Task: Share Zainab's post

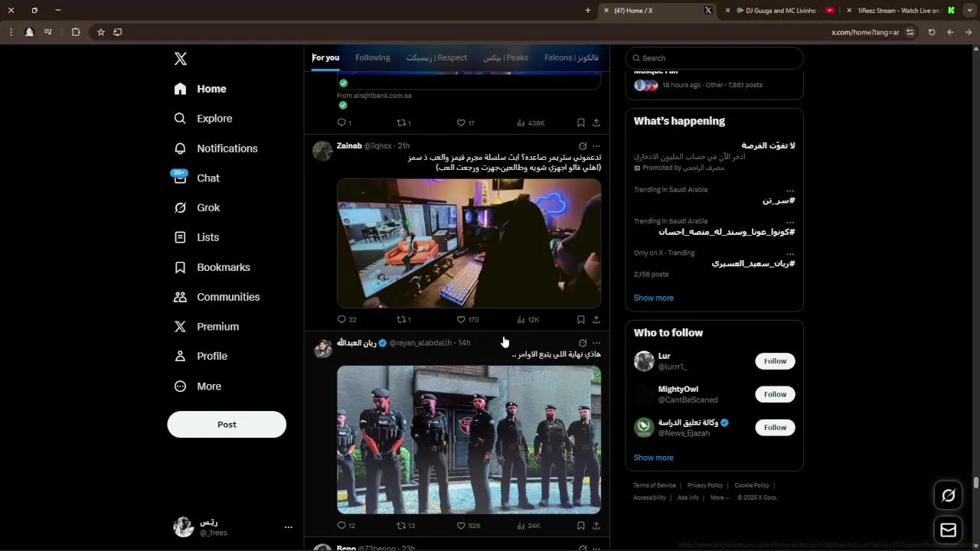Action: point(596,320)
